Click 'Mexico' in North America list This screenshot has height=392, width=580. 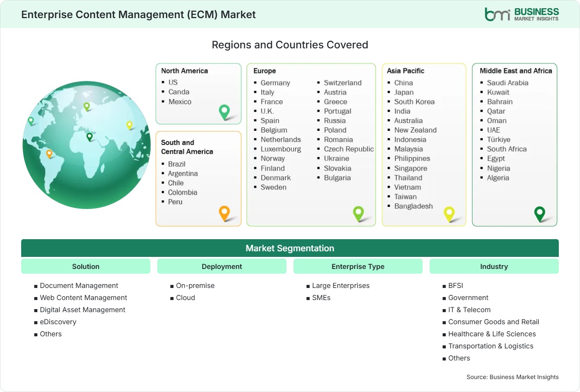click(x=180, y=102)
